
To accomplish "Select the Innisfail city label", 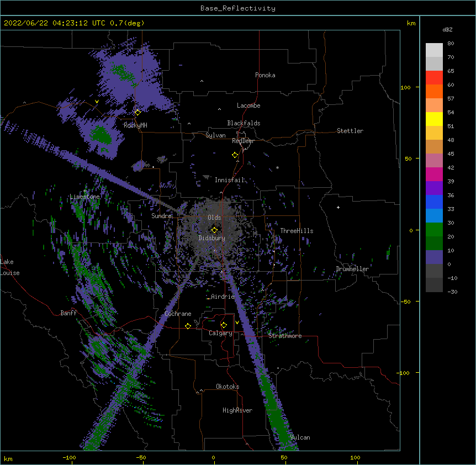I will pos(230,180).
